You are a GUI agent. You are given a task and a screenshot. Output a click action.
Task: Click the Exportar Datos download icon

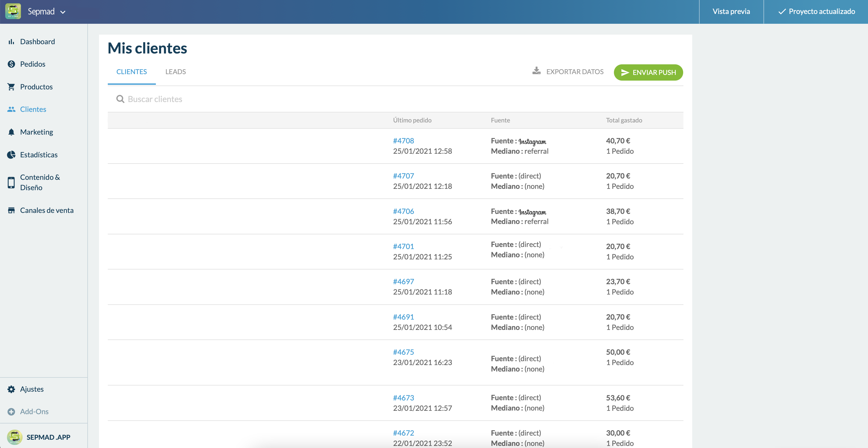coord(536,71)
